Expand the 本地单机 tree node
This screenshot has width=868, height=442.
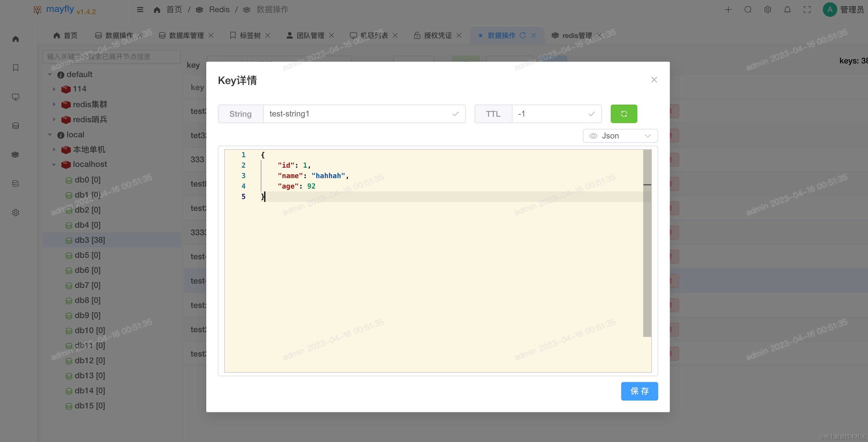pos(54,149)
